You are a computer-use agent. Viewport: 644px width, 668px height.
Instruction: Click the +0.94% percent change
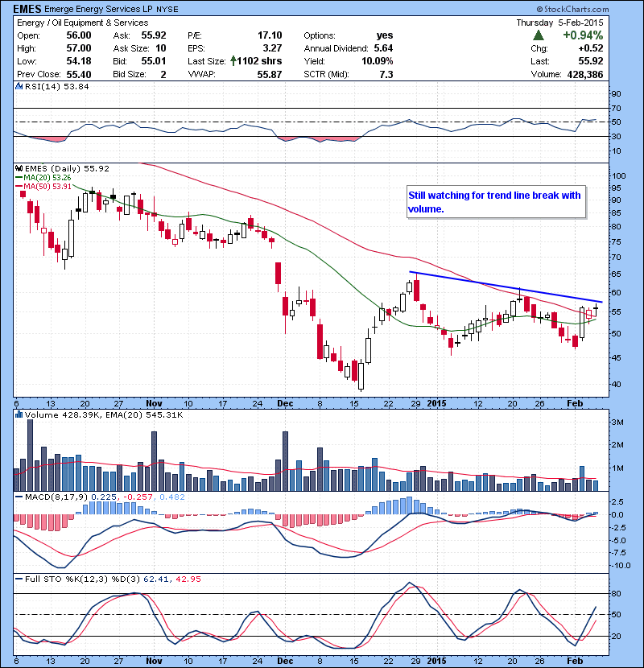coord(583,35)
